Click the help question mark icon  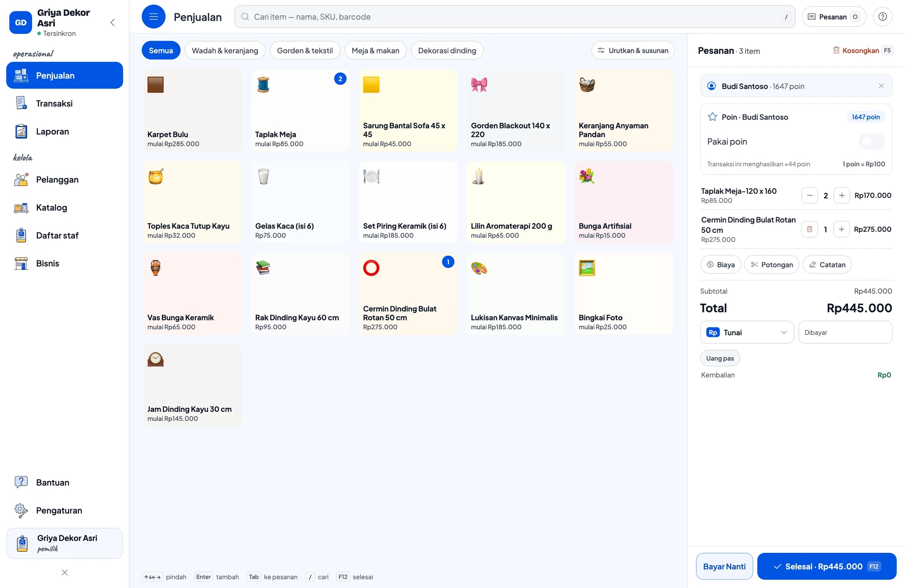point(882,17)
